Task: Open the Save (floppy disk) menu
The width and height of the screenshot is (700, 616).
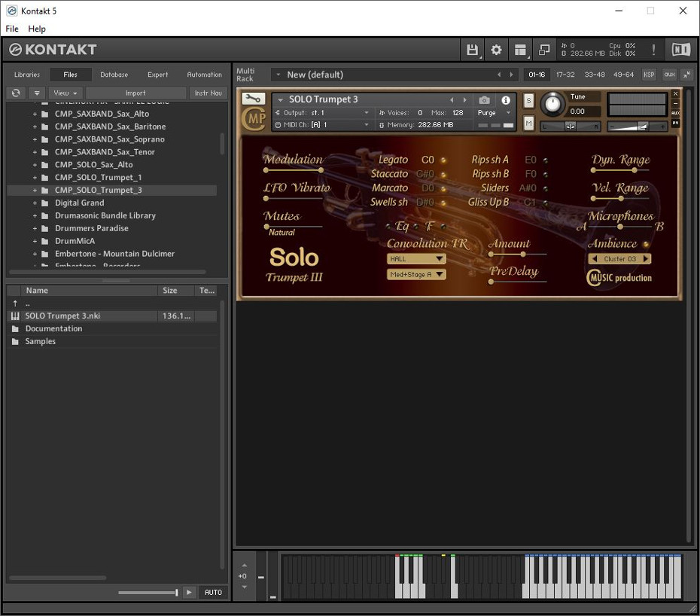Action: click(472, 50)
